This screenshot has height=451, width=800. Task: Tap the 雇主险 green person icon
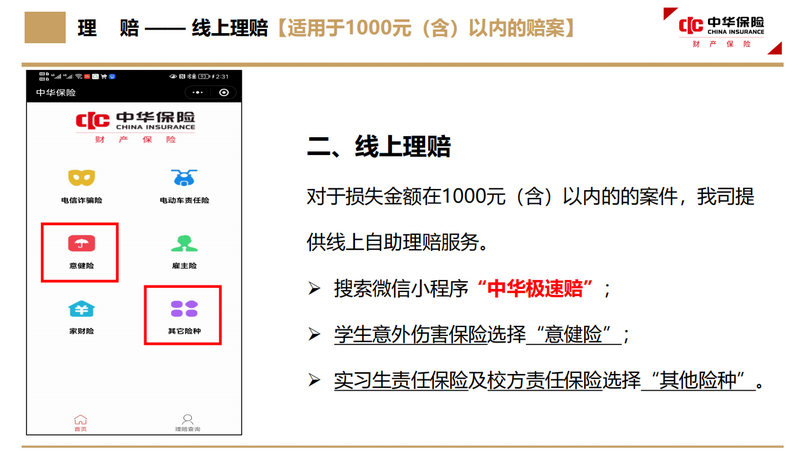[184, 243]
